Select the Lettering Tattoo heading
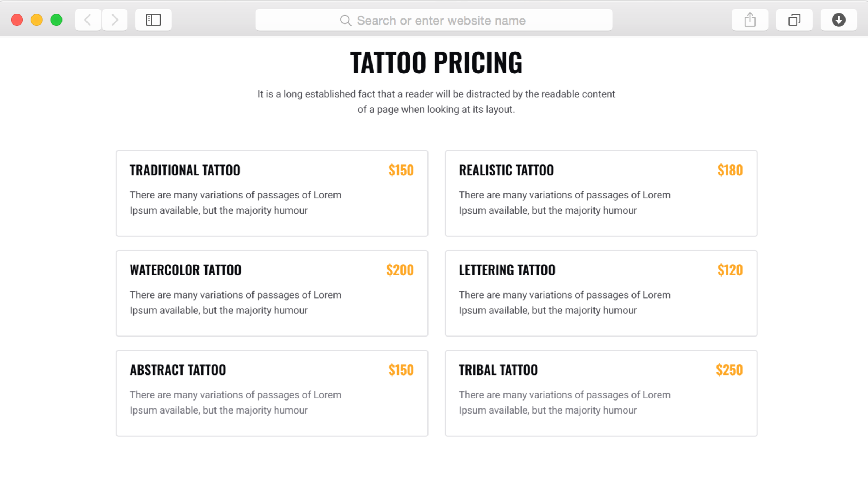Viewport: 868px width, 488px height. tap(507, 270)
